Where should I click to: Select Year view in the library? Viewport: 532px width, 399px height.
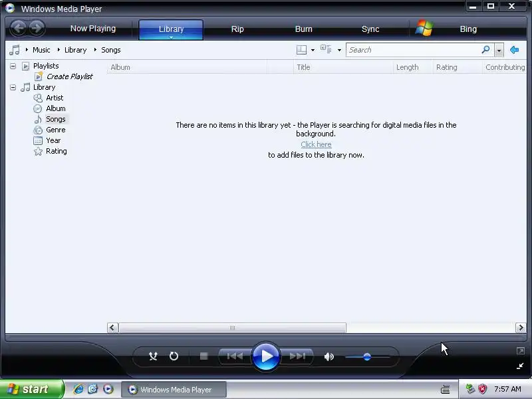pos(53,140)
